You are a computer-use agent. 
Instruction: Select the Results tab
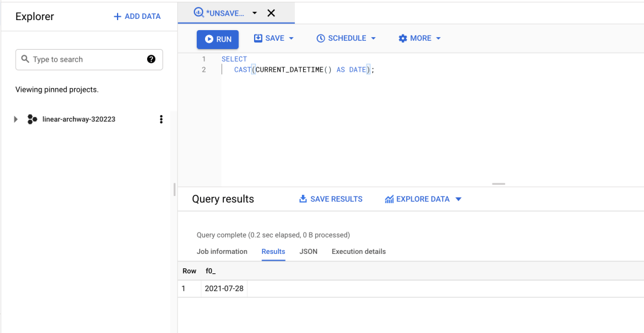(274, 251)
